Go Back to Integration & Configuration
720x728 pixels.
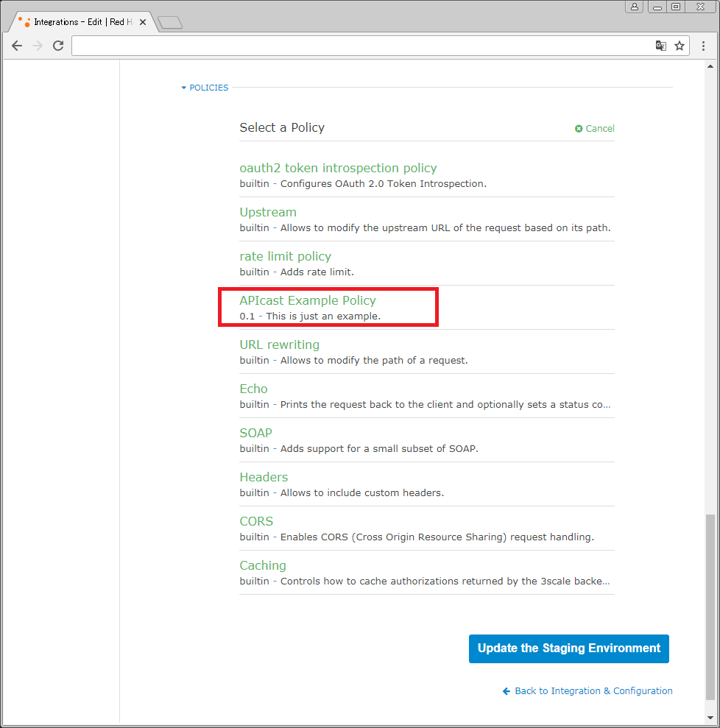[x=587, y=691]
